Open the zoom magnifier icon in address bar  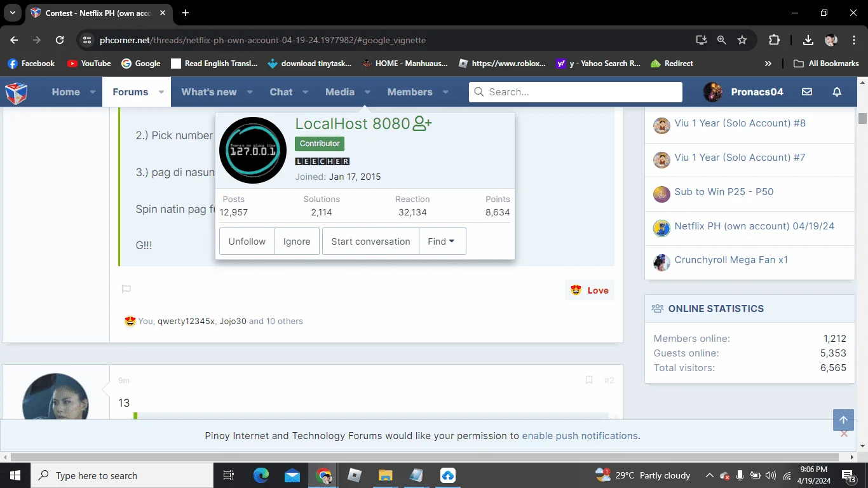tap(722, 40)
